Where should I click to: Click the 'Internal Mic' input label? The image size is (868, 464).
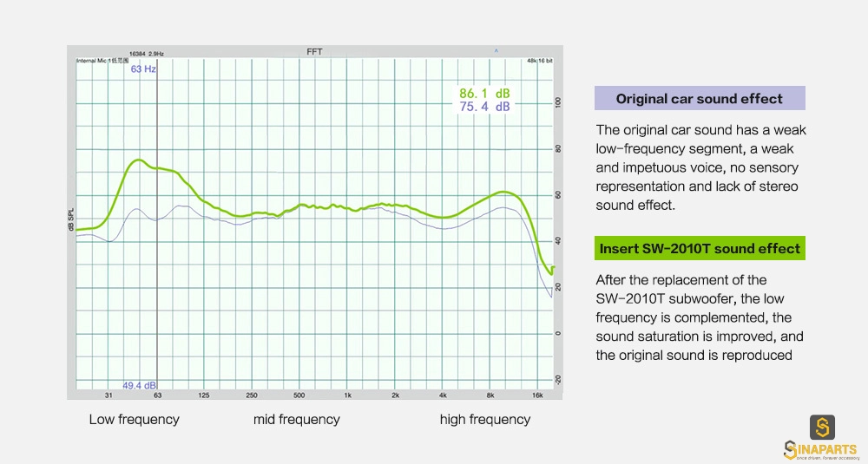tap(102, 61)
